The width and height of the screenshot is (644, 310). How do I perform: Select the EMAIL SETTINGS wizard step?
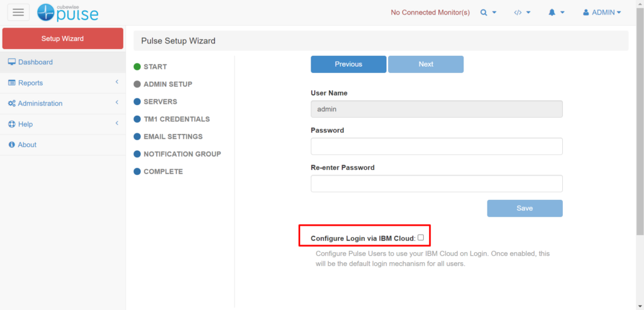(172, 136)
